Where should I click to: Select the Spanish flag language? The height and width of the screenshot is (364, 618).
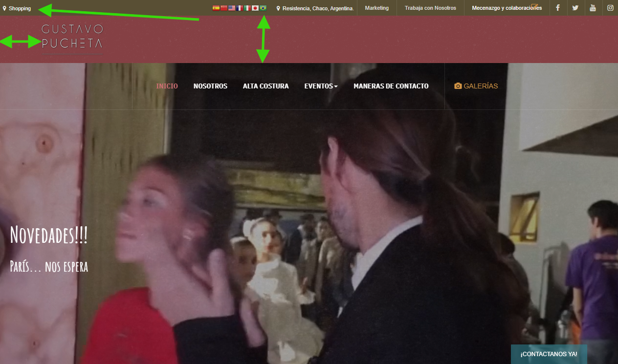tap(216, 8)
